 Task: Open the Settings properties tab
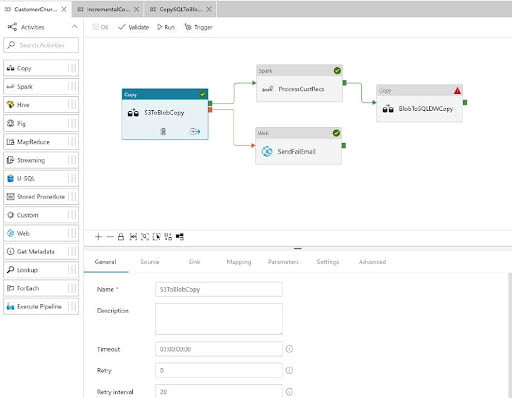pos(328,262)
